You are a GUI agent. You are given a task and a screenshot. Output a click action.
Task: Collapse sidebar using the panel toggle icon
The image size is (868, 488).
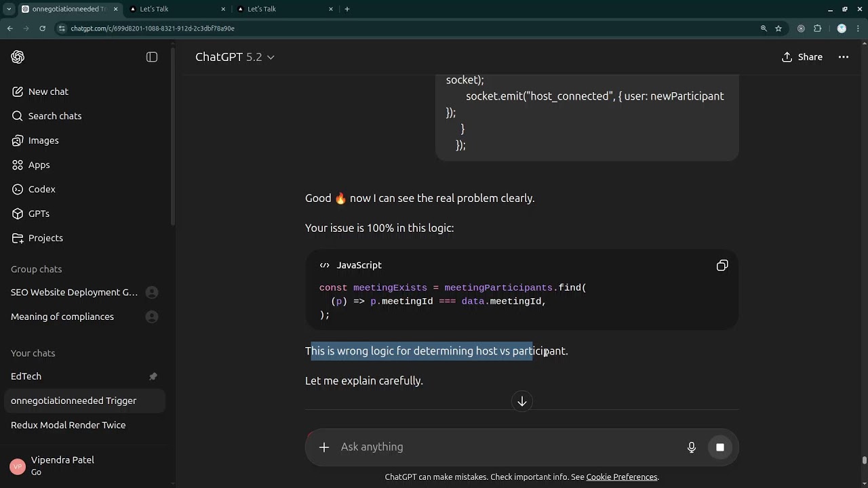(152, 57)
